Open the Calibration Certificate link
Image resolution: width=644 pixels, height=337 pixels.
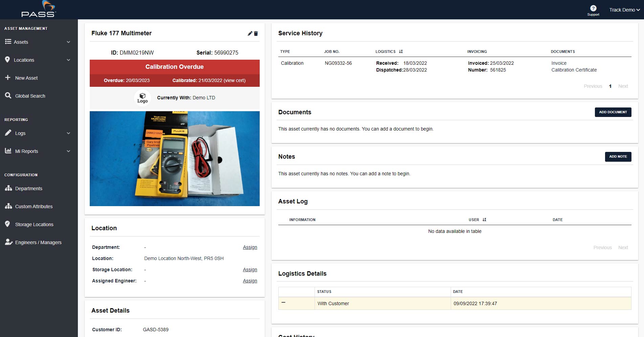(x=574, y=70)
